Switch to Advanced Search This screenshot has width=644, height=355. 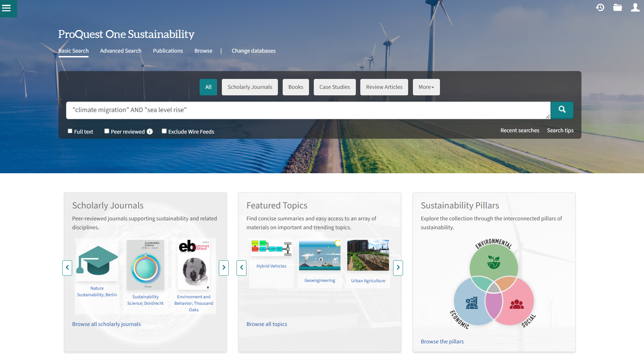click(x=120, y=51)
